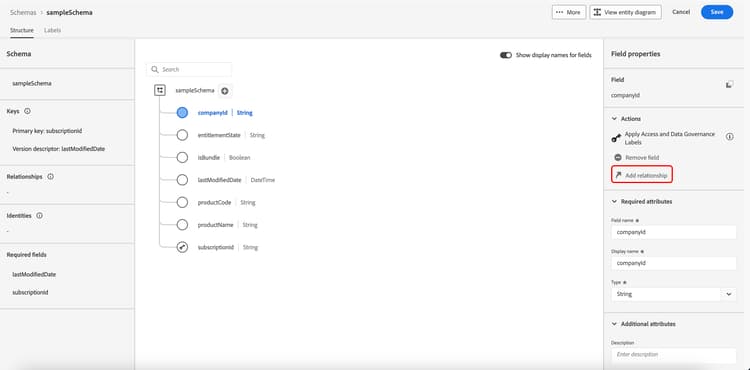Click the Remove field minus icon
This screenshot has width=750, height=370.
(618, 157)
